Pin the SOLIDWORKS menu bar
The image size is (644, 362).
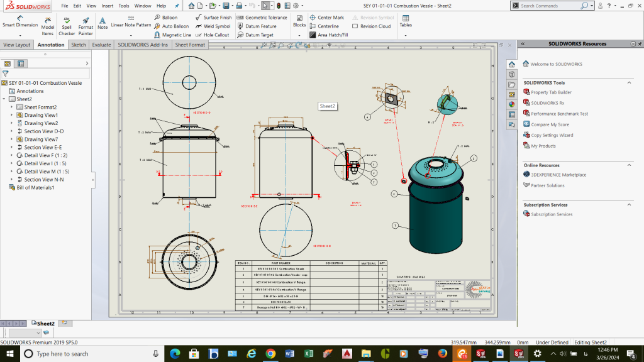click(177, 6)
